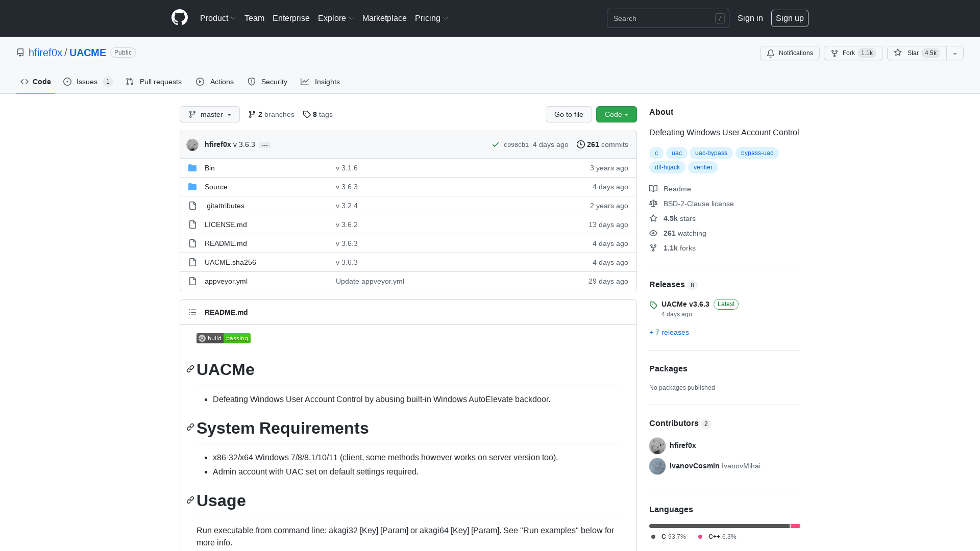The width and height of the screenshot is (980, 551).
Task: Switch to the Security tab
Action: [x=267, y=82]
